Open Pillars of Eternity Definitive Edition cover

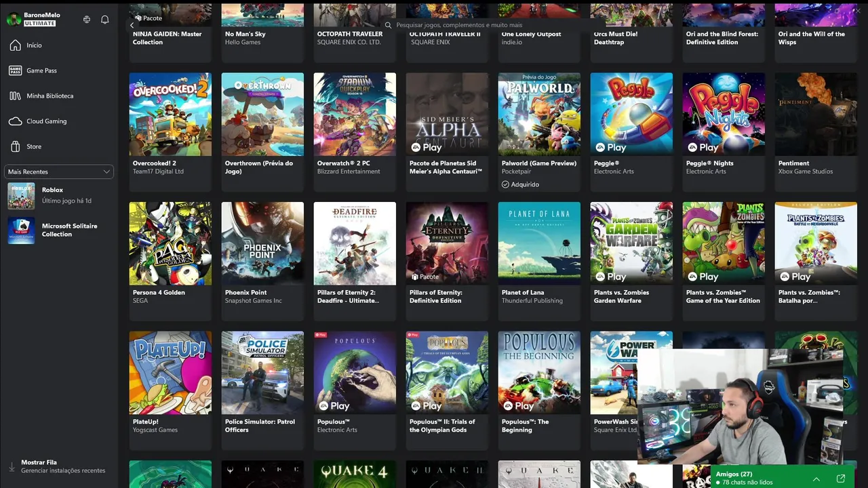[x=447, y=243]
